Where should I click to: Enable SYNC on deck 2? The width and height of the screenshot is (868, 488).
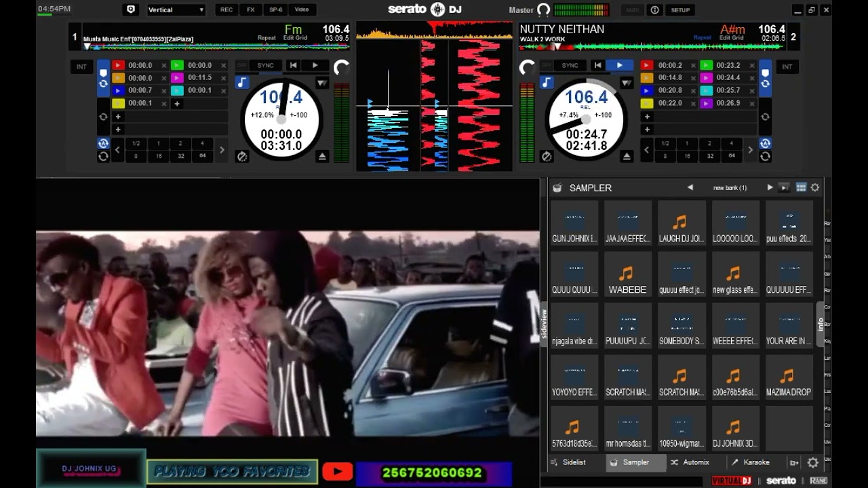570,65
